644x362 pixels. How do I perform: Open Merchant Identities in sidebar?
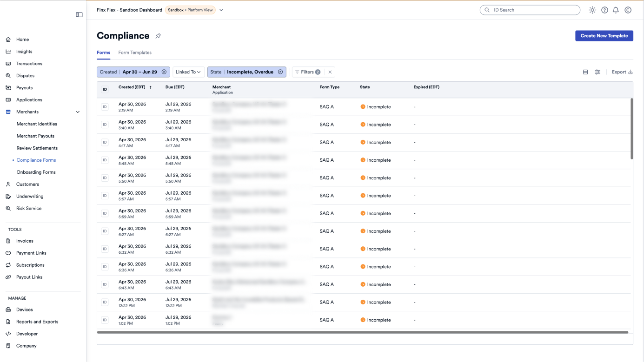pyautogui.click(x=37, y=124)
